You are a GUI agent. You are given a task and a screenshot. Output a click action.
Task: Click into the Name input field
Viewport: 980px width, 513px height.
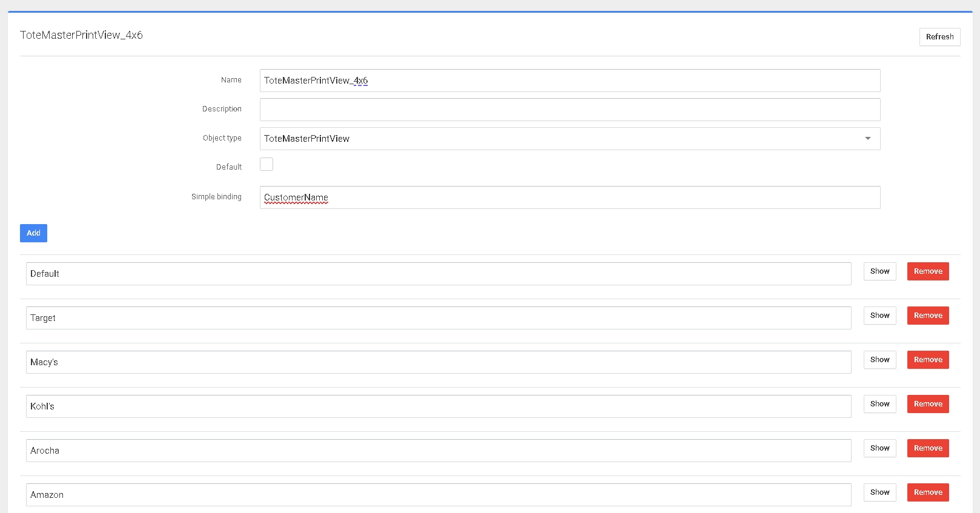pyautogui.click(x=569, y=81)
